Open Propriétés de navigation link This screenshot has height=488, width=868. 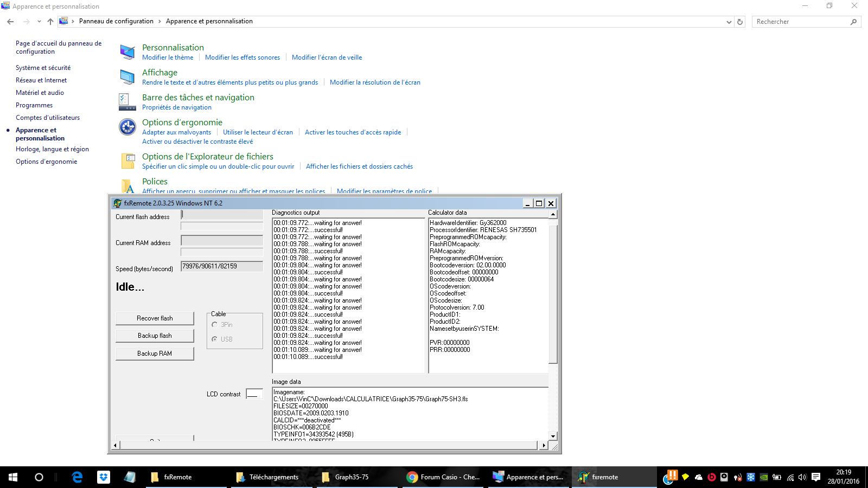[x=177, y=107]
